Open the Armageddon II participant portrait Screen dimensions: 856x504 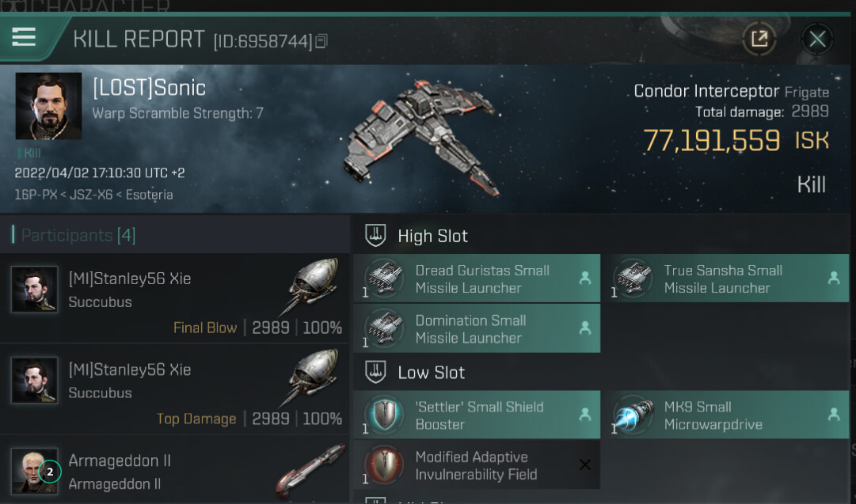click(34, 471)
